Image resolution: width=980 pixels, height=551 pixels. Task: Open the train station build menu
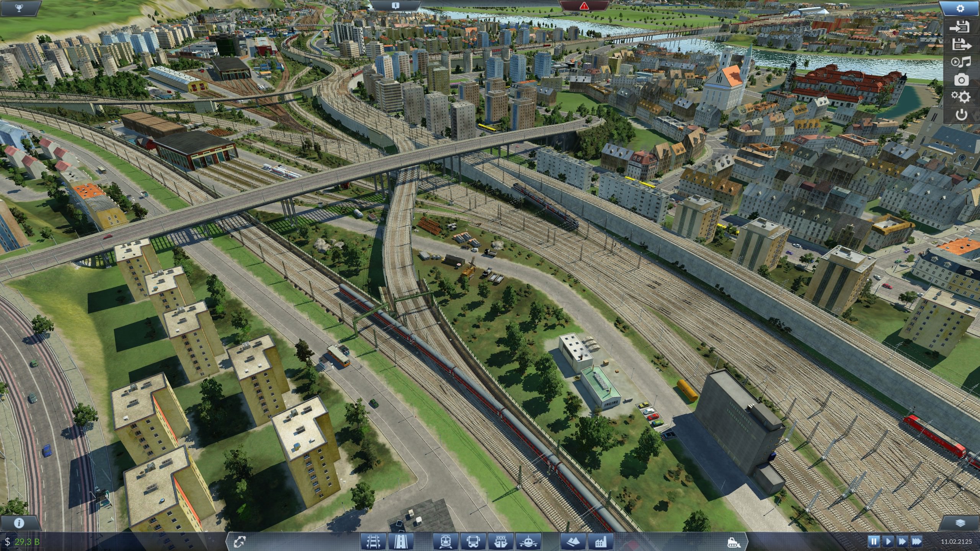446,541
